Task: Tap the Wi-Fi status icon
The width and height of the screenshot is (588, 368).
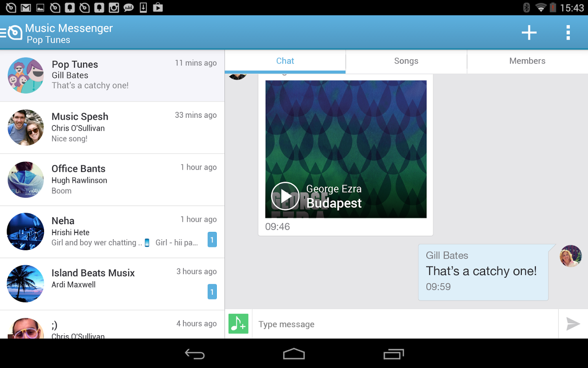Action: point(541,7)
